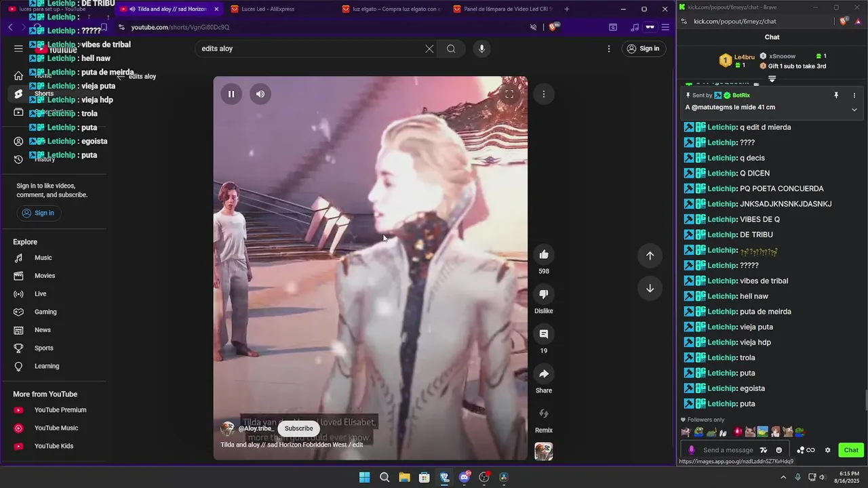868x488 pixels.
Task: Click the Le4bru top gifter name
Action: point(744,57)
